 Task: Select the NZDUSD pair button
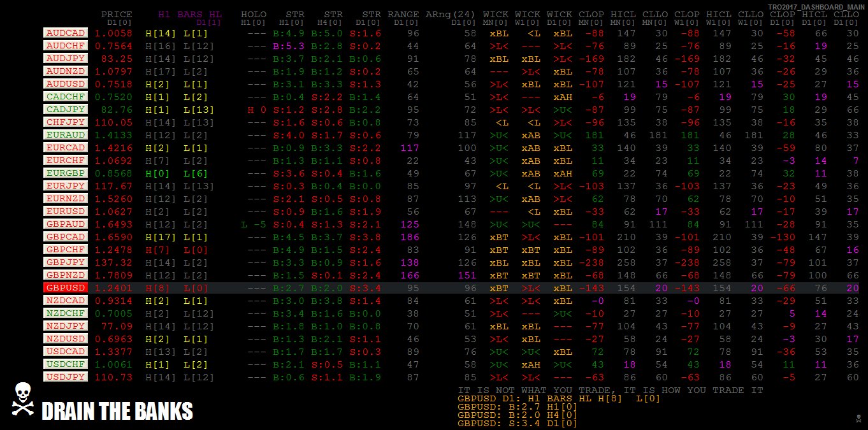[66, 338]
